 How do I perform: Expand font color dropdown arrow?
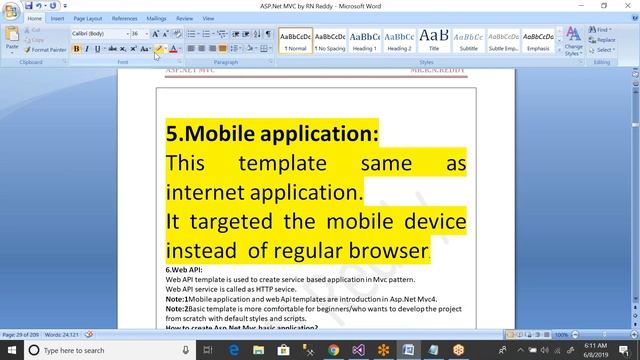click(180, 49)
